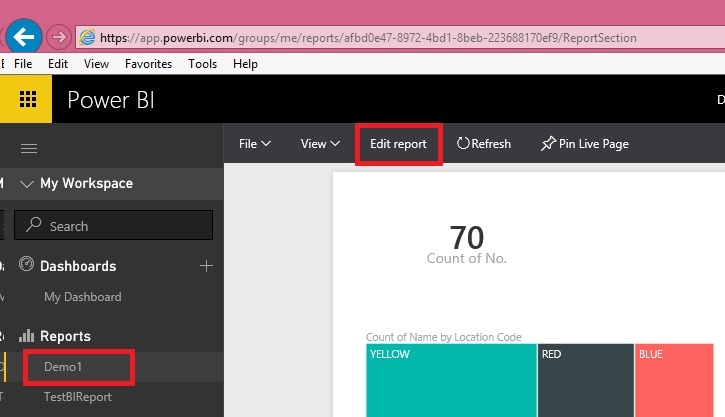The height and width of the screenshot is (417, 725).
Task: Select the RED treemap block
Action: (586, 380)
